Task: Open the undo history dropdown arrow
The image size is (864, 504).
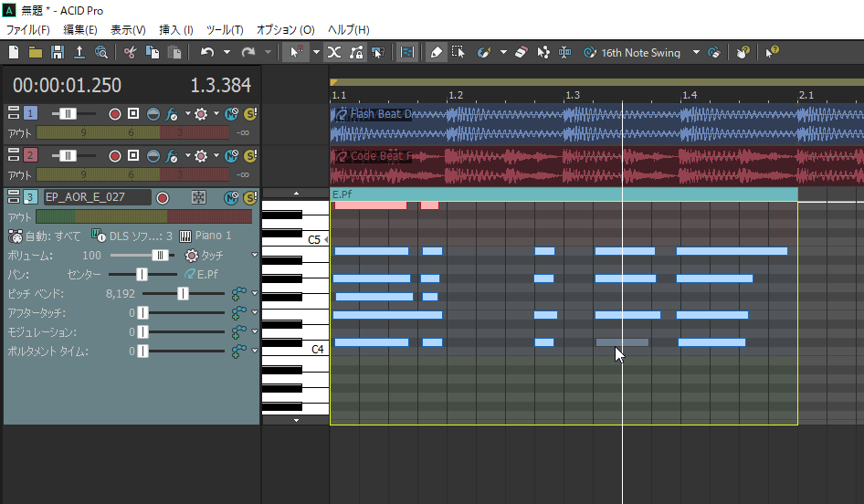Action: [x=227, y=52]
